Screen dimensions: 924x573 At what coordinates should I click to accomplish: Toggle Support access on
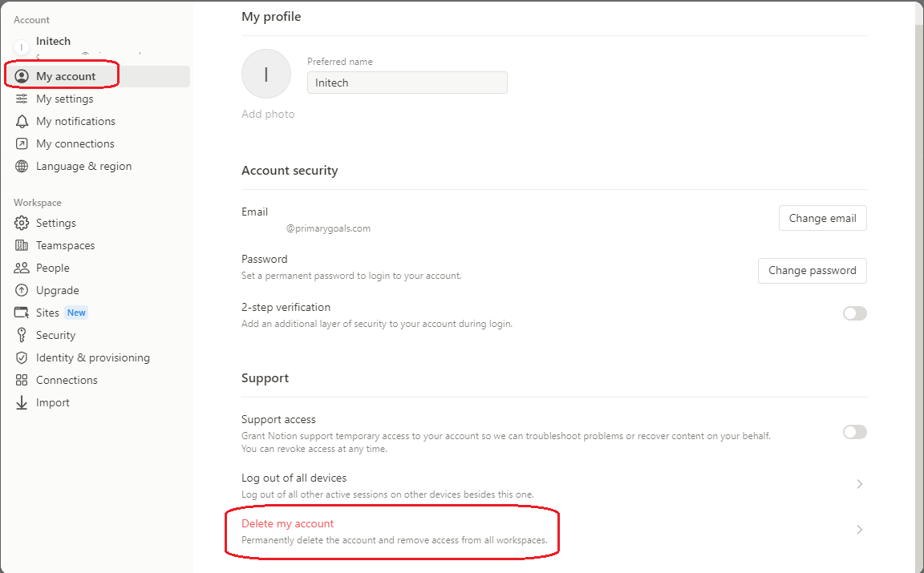[x=854, y=432]
